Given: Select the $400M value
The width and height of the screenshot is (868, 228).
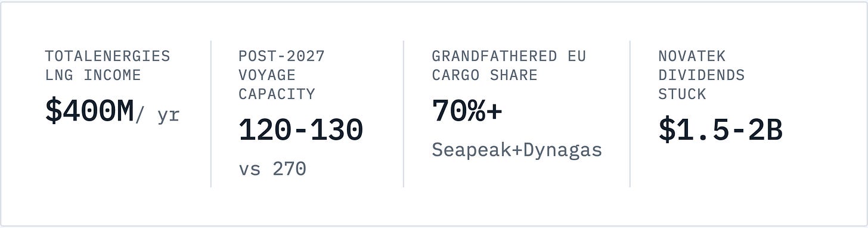Looking at the screenshot, I should pos(89,112).
